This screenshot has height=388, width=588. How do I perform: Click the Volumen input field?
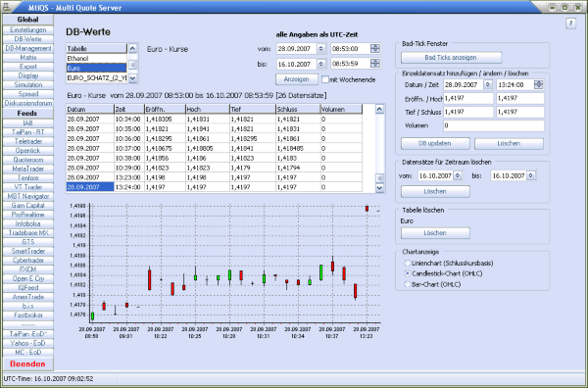494,125
